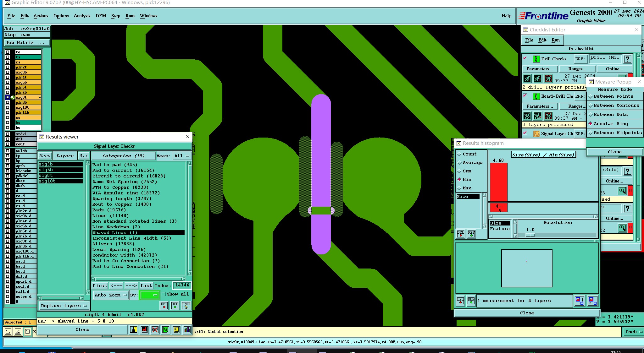Click the Last navigation button
The height and width of the screenshot is (353, 644).
click(x=146, y=285)
